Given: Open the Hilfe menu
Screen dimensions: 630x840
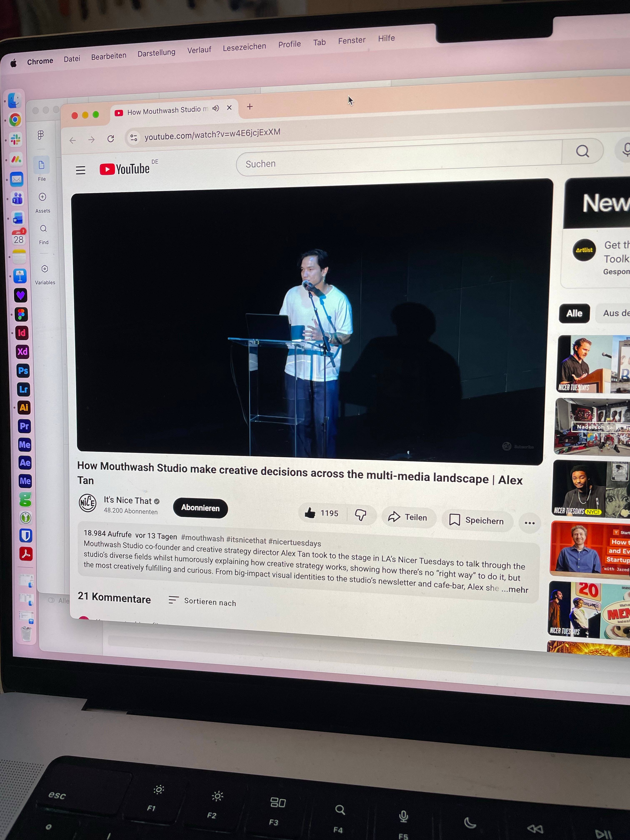Looking at the screenshot, I should (x=386, y=38).
